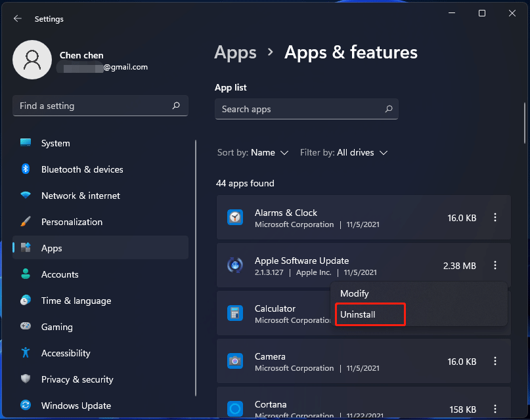Open more options for Cortana
530x420 pixels.
(495, 409)
